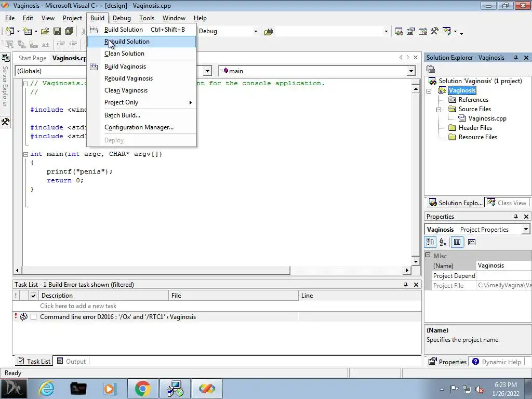Select Vaginosis.cpp in Solution Explorer
532x399 pixels.
pos(487,118)
